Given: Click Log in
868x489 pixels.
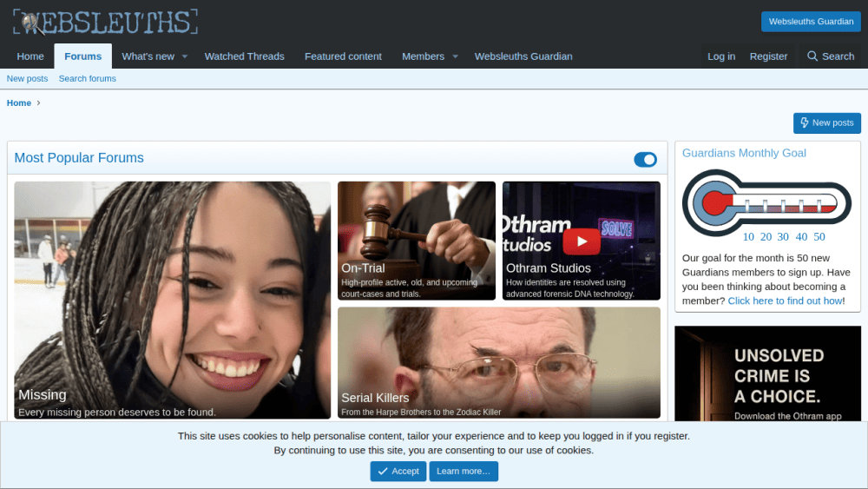Looking at the screenshot, I should point(721,56).
